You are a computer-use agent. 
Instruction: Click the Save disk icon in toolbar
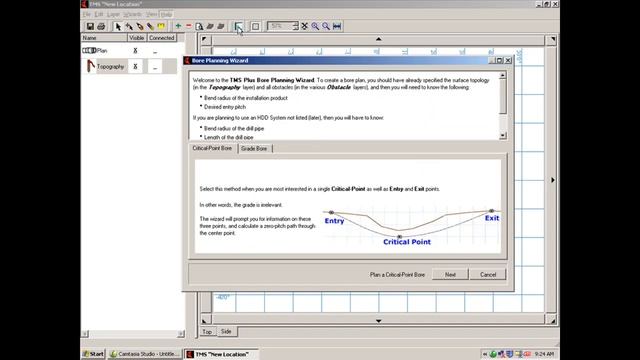[90, 27]
